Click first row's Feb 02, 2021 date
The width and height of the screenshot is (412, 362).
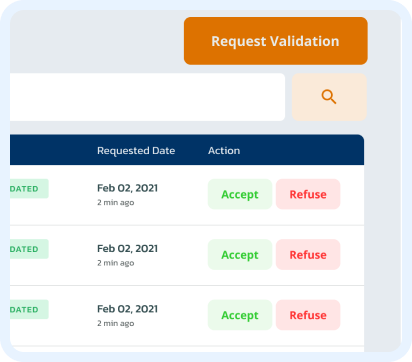[127, 188]
